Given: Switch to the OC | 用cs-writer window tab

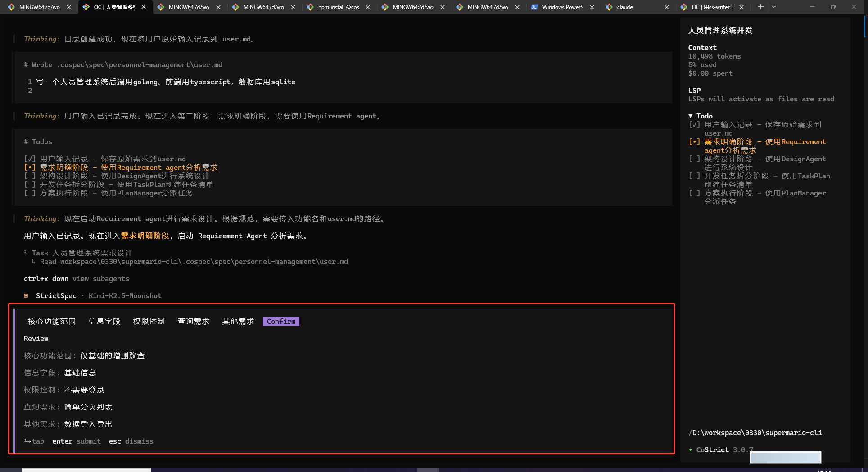Looking at the screenshot, I should [x=711, y=7].
